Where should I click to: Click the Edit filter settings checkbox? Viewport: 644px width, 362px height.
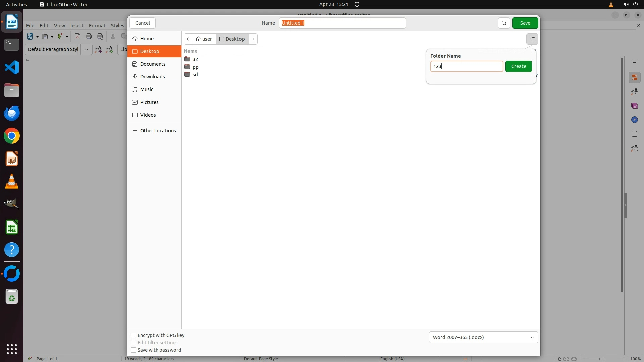(133, 343)
